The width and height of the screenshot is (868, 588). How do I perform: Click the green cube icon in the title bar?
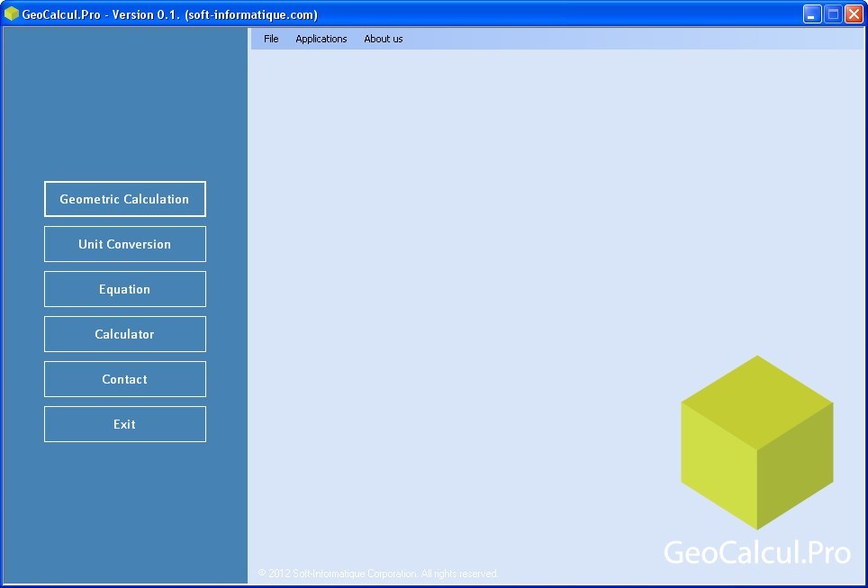click(x=13, y=14)
